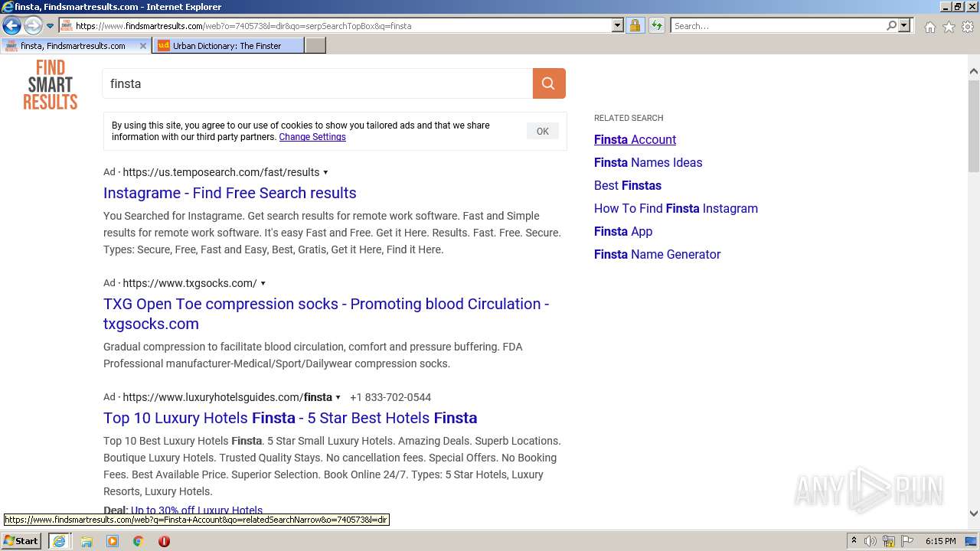Open the Tools gear icon
The height and width of the screenshot is (551, 980).
pyautogui.click(x=968, y=27)
